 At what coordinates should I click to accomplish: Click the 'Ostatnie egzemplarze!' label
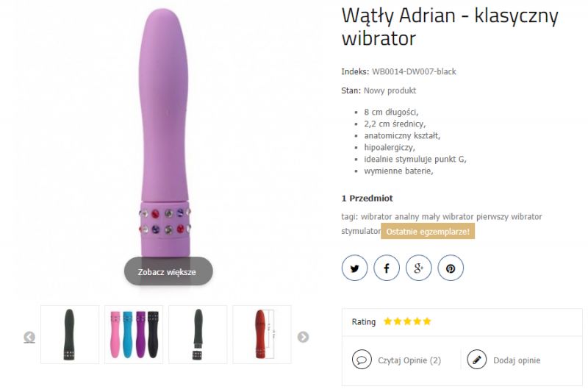pos(428,231)
